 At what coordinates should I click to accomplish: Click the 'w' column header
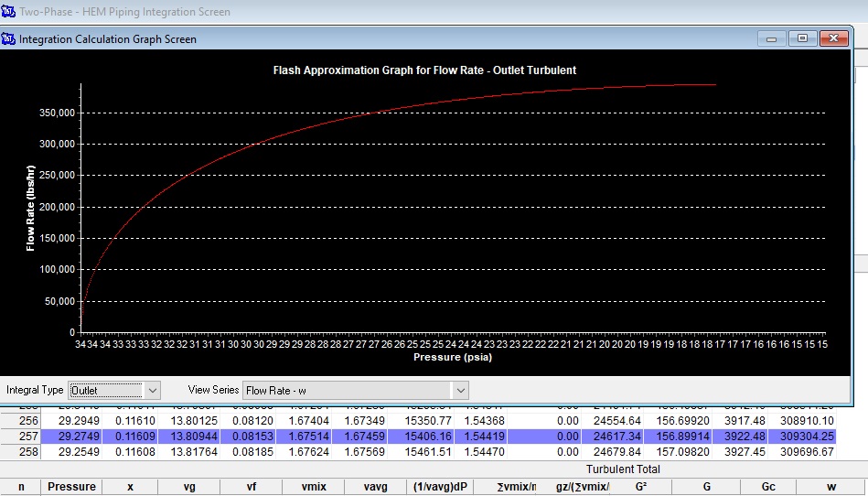(830, 487)
